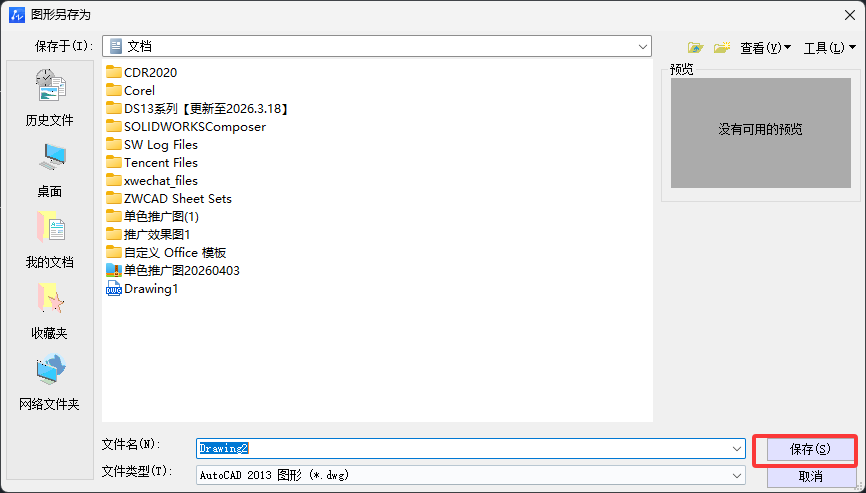Click the 取消 cancel button
This screenshot has width=866, height=493.
(x=810, y=476)
